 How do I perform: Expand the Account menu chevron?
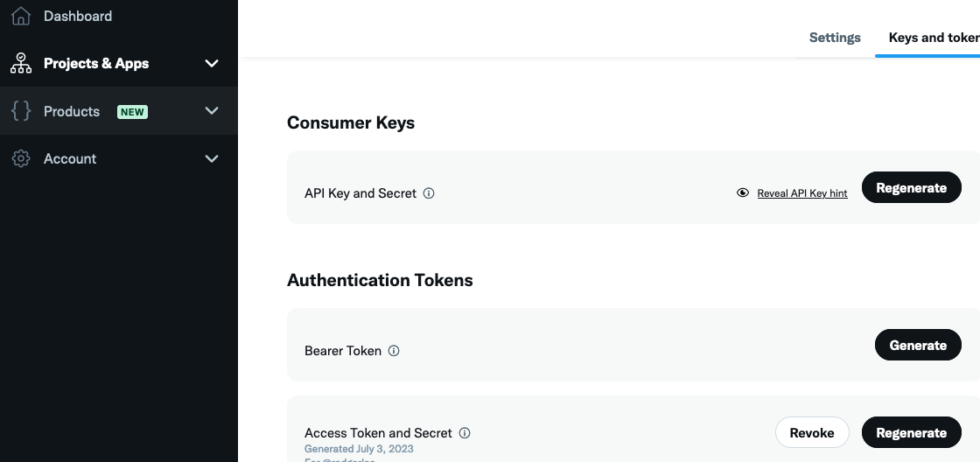[x=212, y=158]
